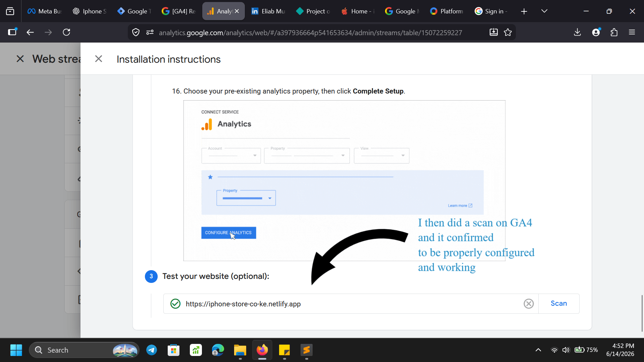Open the Firefox View icon

click(x=10, y=11)
